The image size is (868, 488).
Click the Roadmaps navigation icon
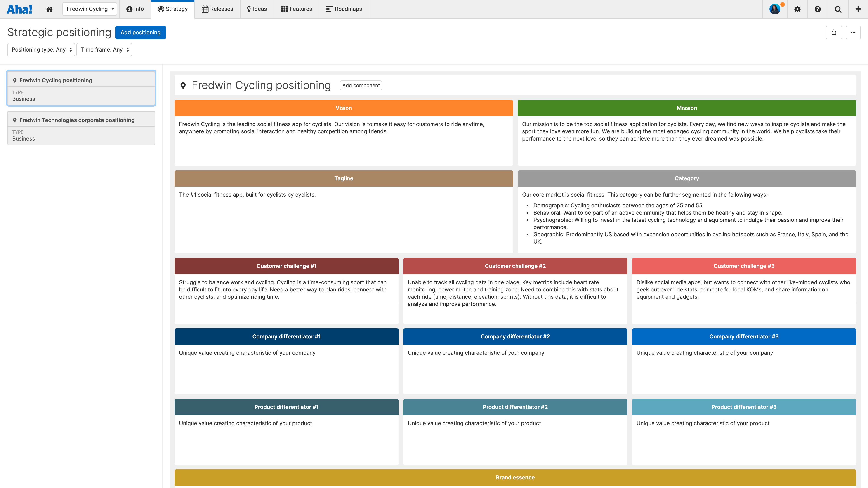329,9
